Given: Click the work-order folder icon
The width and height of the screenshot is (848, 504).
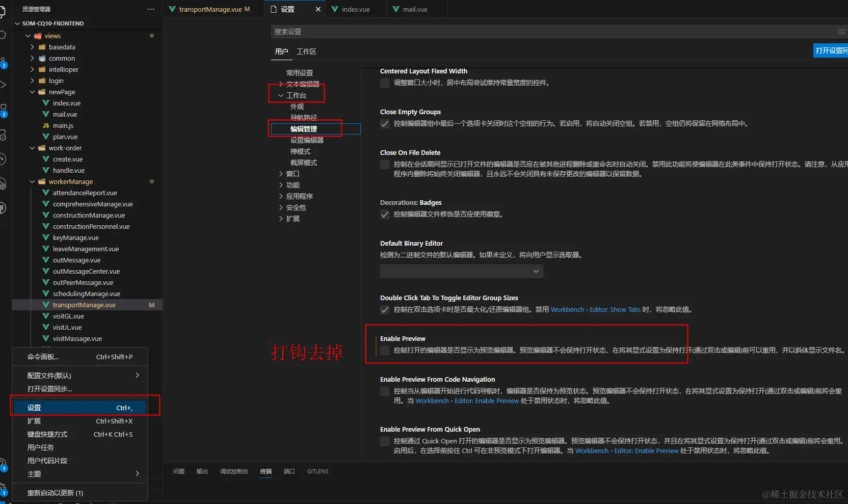Looking at the screenshot, I should click(x=42, y=148).
